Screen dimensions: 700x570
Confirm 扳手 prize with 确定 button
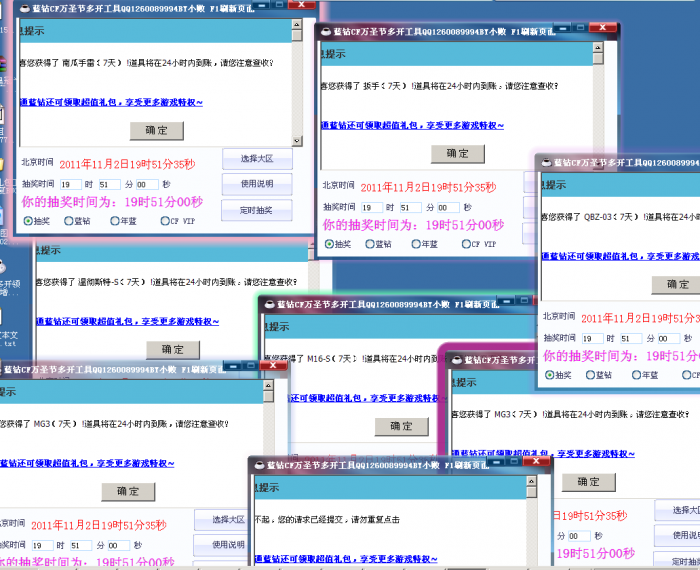tap(458, 154)
